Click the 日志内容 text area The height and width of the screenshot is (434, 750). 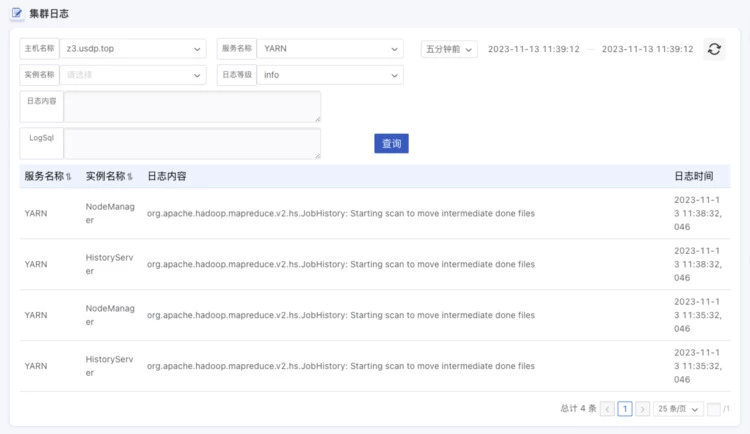[192, 107]
